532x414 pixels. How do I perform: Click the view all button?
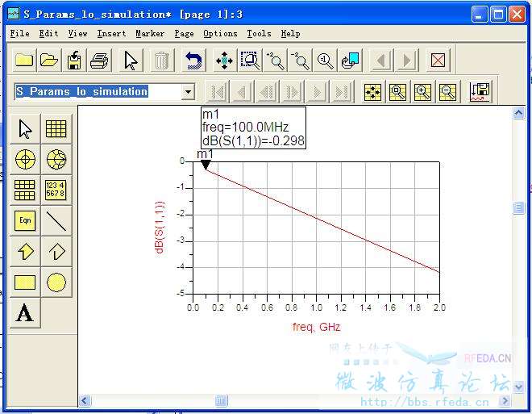[224, 61]
